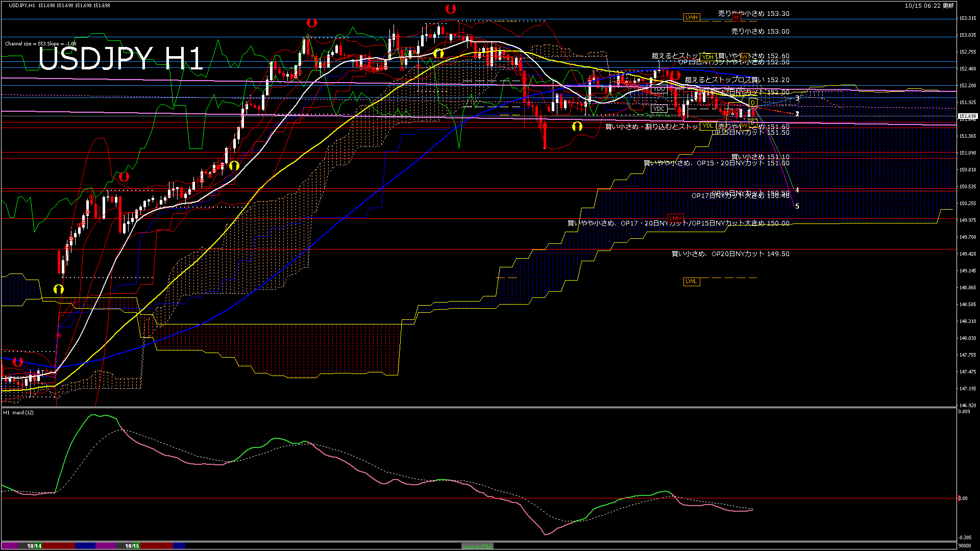The width and height of the screenshot is (980, 551).
Task: Click the LWH label box
Action: (691, 17)
